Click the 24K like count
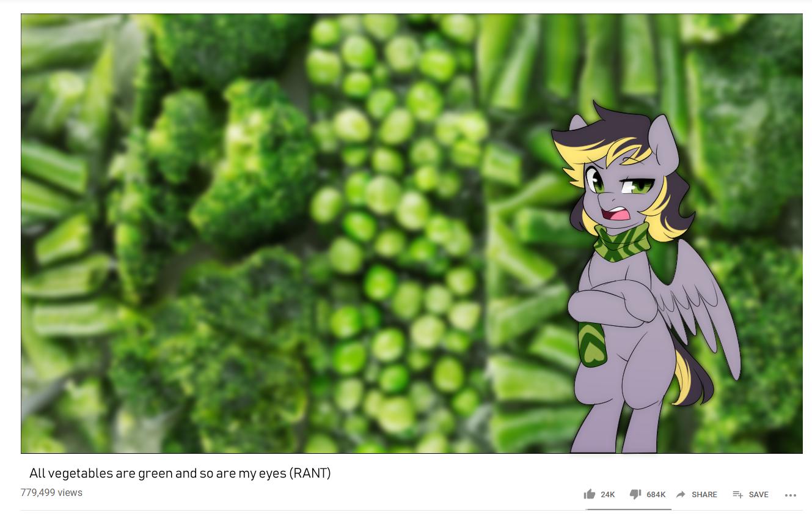 click(608, 495)
